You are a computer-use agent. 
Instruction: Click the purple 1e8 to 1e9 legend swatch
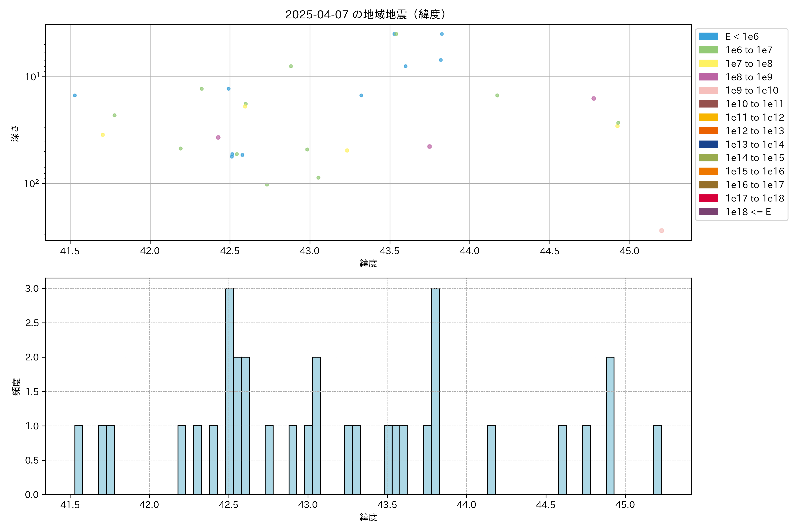(x=708, y=77)
